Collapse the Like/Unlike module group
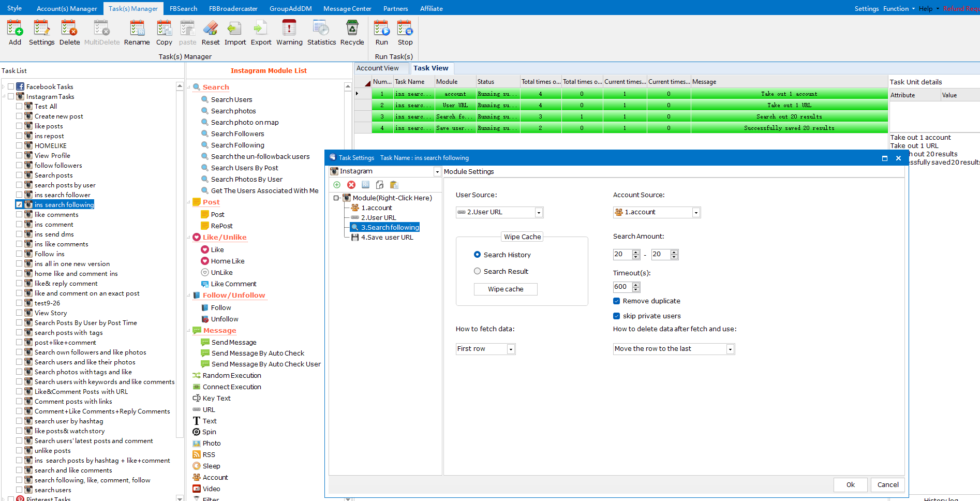The image size is (980, 501). 189,238
